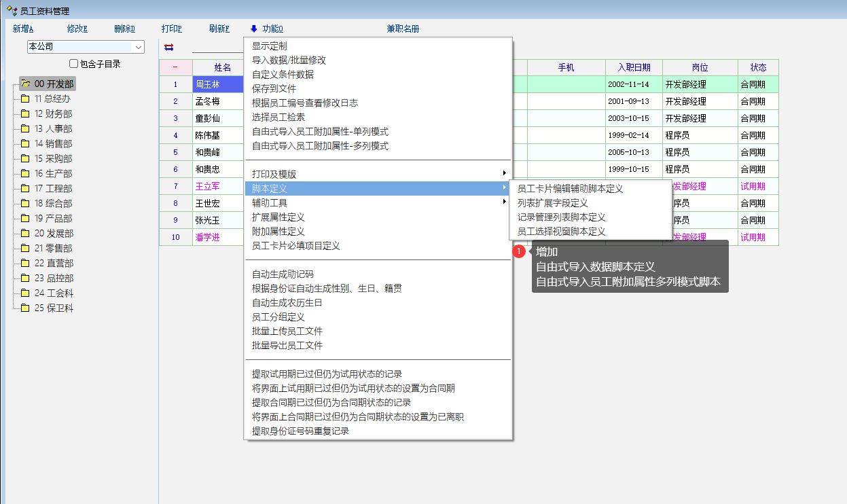The height and width of the screenshot is (504, 847).
Task: Open the 本公司 company dropdown
Action: coord(139,47)
